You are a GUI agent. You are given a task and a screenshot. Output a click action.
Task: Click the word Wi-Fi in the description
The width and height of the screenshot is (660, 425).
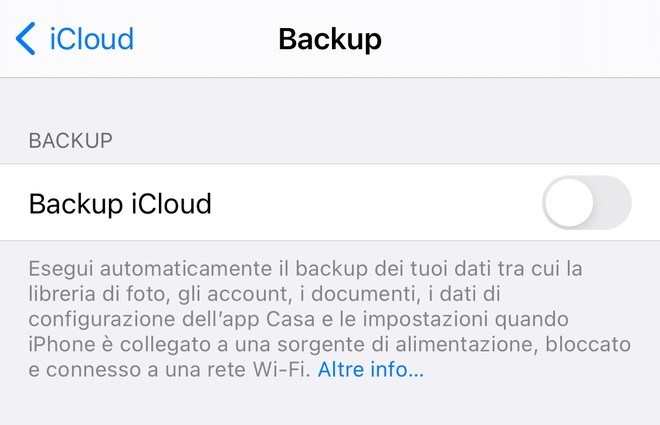point(281,369)
